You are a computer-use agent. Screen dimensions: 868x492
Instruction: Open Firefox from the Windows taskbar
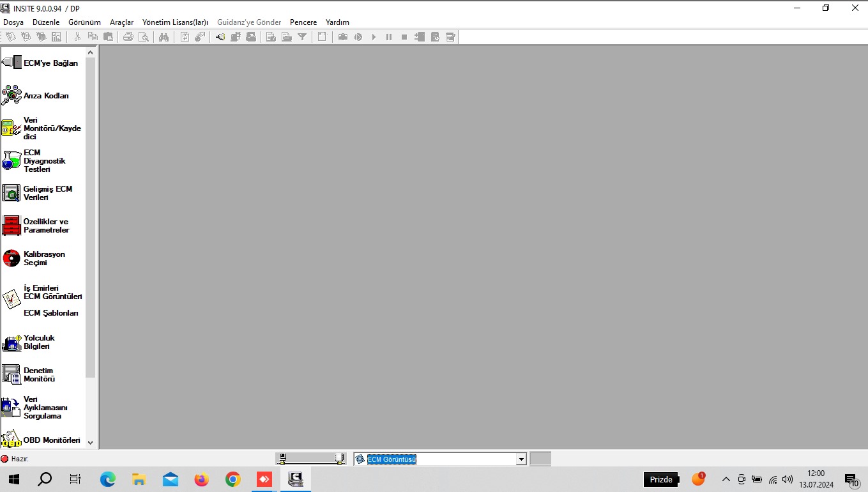click(x=201, y=479)
